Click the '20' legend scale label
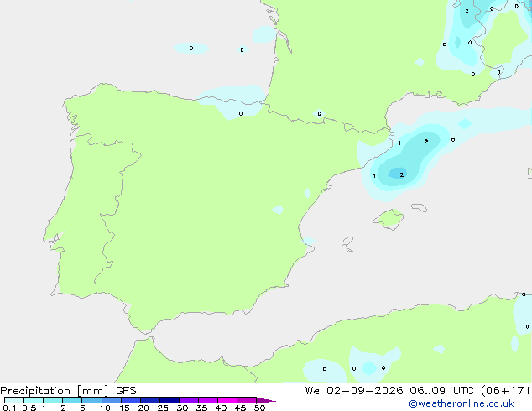532x411 pixels. (x=143, y=408)
